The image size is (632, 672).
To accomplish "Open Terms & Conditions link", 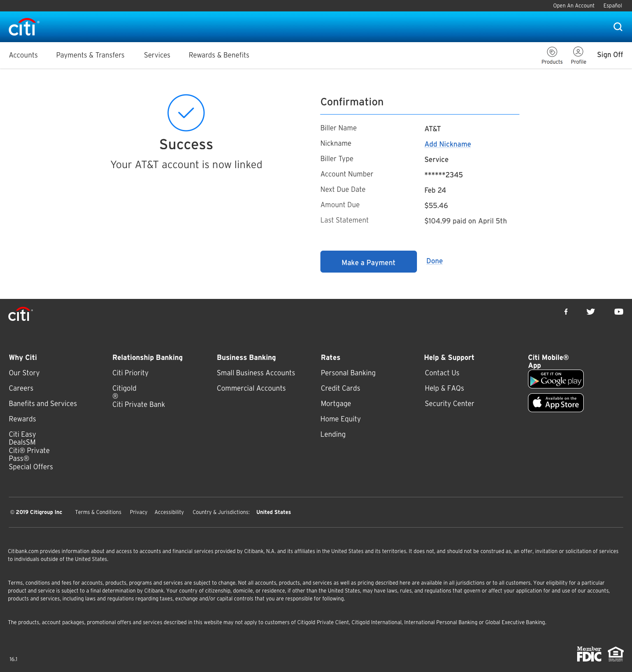I will [98, 512].
